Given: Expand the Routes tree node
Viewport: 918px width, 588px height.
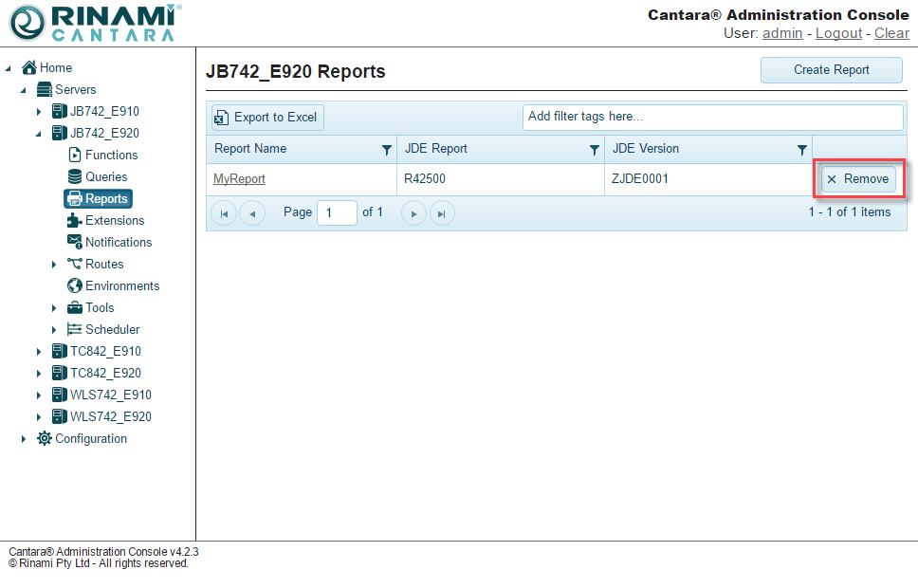Looking at the screenshot, I should pos(54,265).
